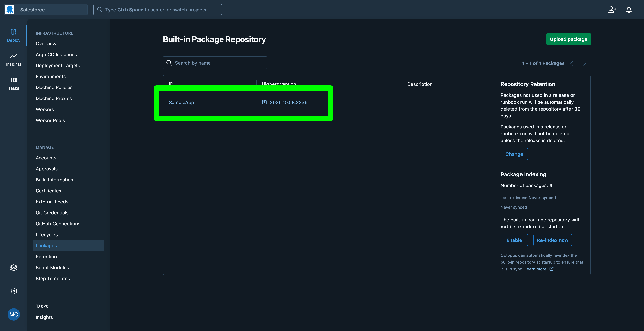Open Step Templates
644x331 pixels.
tap(53, 279)
